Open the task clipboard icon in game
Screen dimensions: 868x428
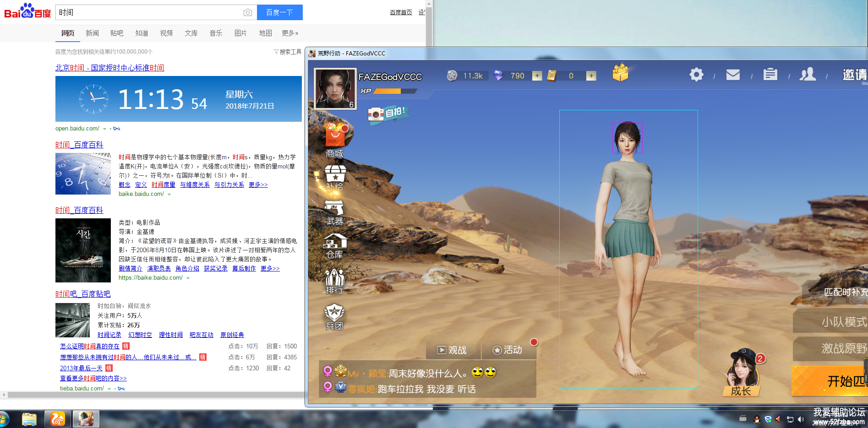click(x=770, y=74)
